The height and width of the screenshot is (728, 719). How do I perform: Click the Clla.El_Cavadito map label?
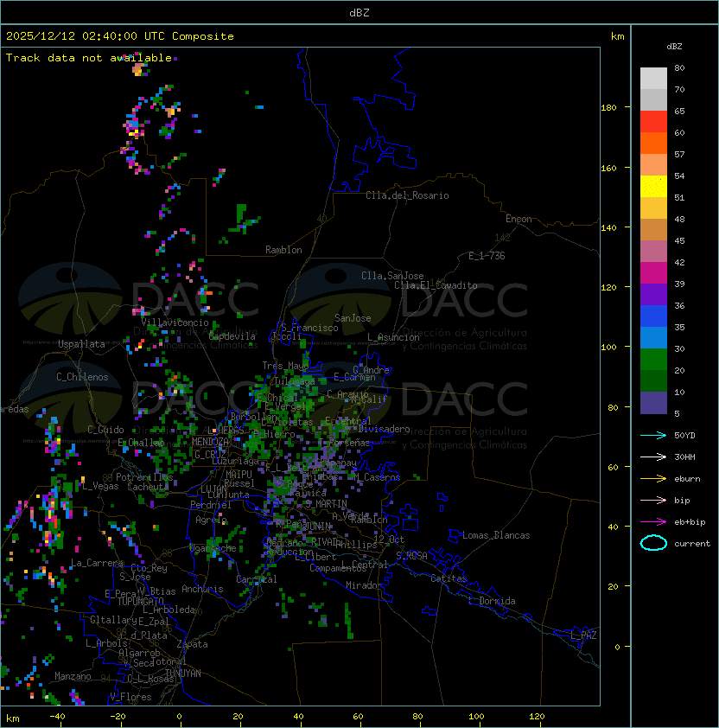point(436,285)
